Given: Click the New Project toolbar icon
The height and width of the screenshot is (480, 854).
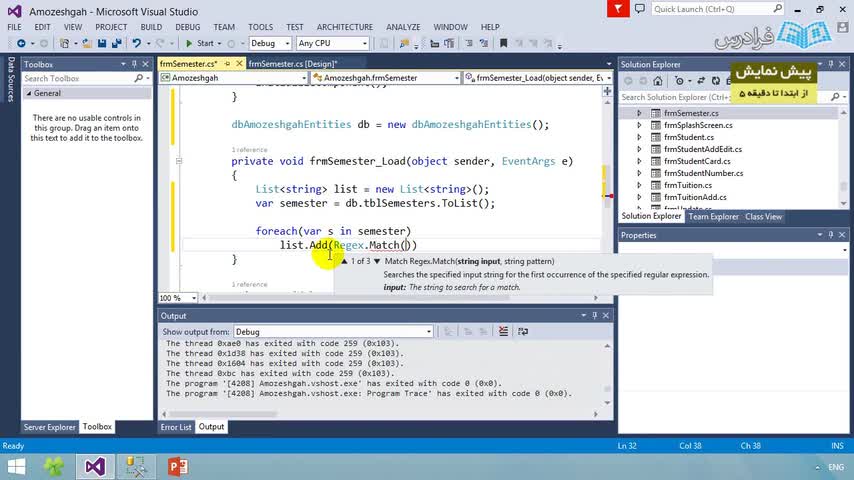Looking at the screenshot, I should (64, 43).
